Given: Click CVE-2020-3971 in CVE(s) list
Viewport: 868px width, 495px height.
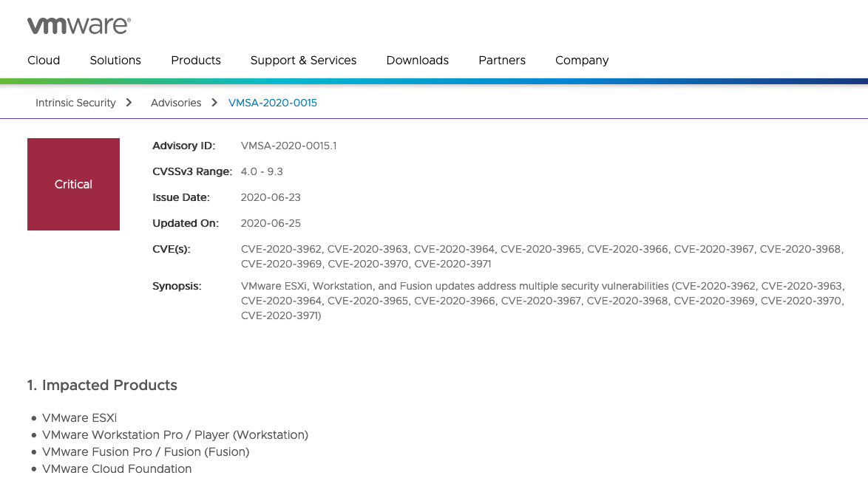Looking at the screenshot, I should click(x=452, y=264).
